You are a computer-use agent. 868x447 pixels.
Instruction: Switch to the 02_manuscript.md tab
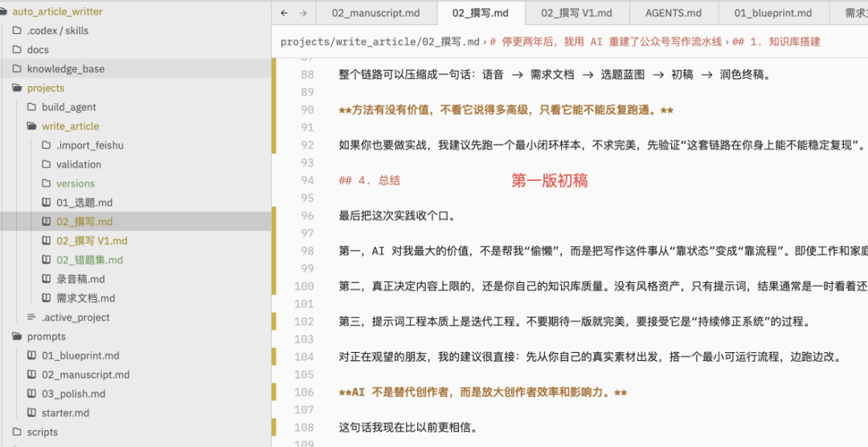pyautogui.click(x=376, y=14)
